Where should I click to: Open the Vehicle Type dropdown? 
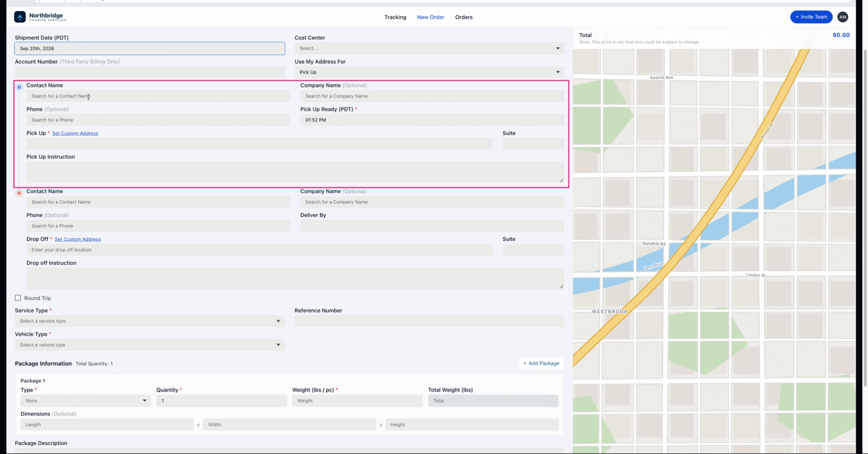click(x=150, y=345)
